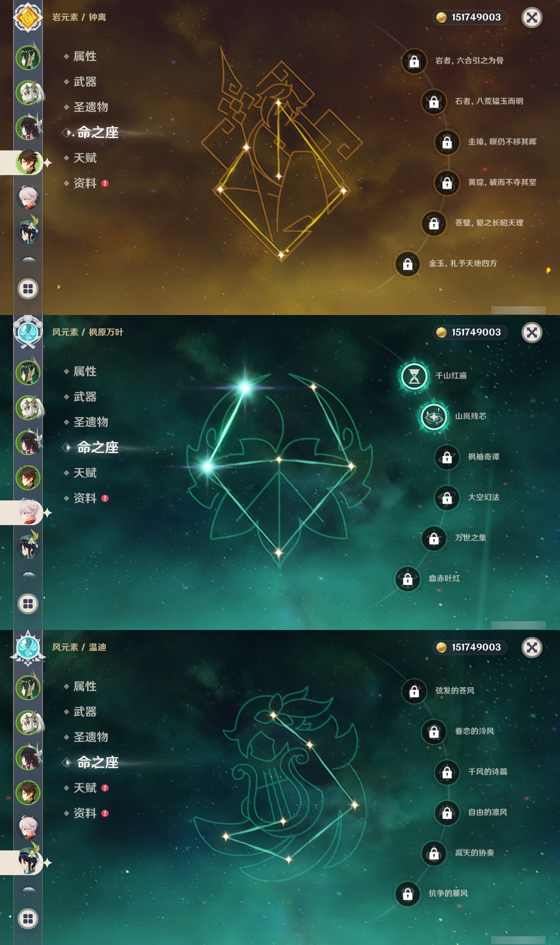Open 资料 entry in Kazuha's panel
The height and width of the screenshot is (945, 560).
point(85,498)
